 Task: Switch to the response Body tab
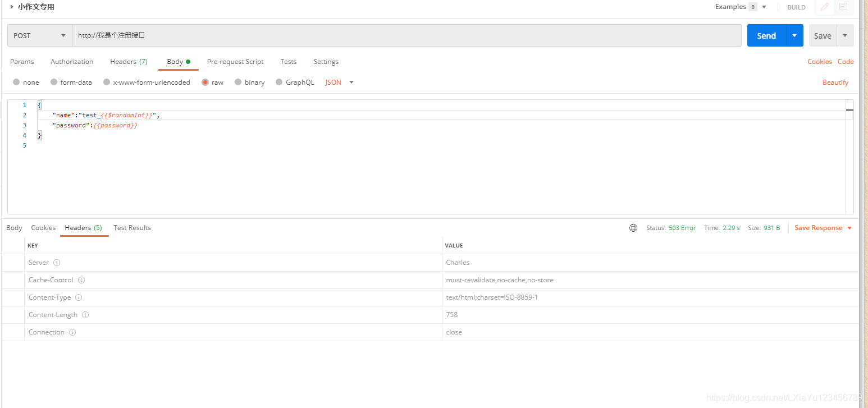click(x=14, y=228)
